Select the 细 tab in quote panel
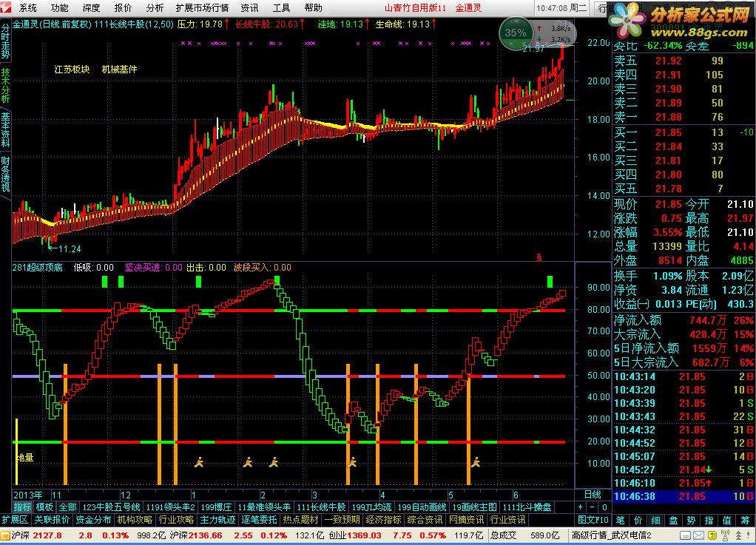 point(655,520)
